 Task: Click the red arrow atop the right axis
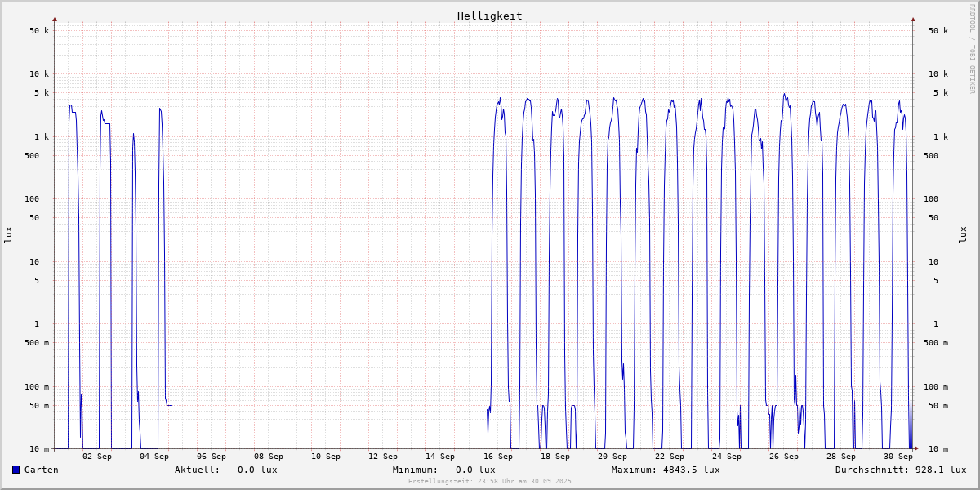pos(913,19)
